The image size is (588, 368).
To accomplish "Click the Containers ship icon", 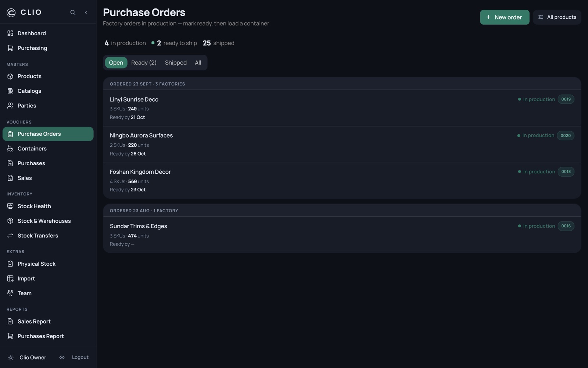I will click(x=10, y=149).
